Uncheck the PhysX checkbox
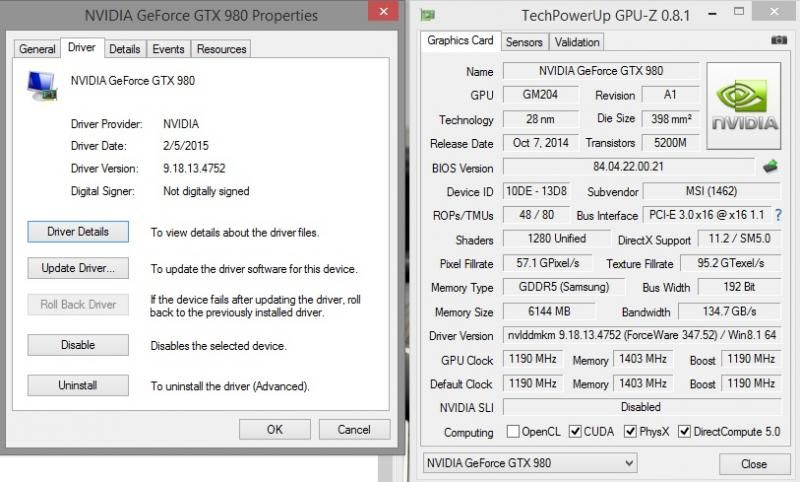Image resolution: width=800 pixels, height=482 pixels. (631, 432)
